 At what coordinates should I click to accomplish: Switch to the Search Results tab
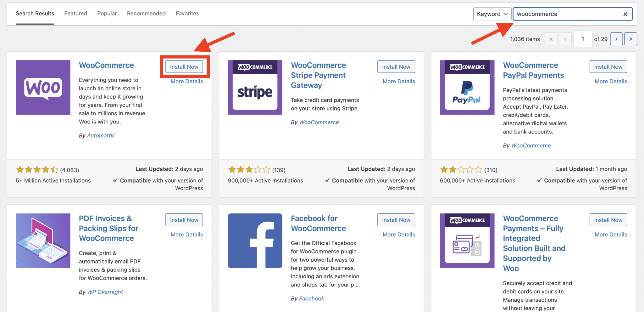coord(35,14)
